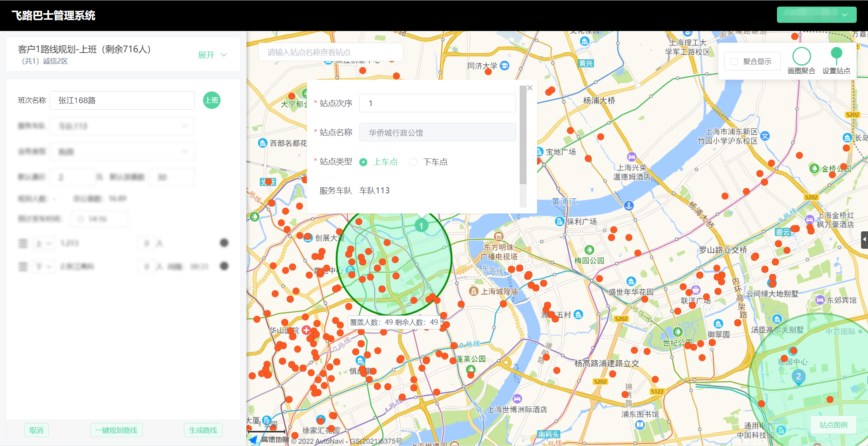Focus the 站点次序 input field
Image resolution: width=868 pixels, height=446 pixels.
coord(437,103)
